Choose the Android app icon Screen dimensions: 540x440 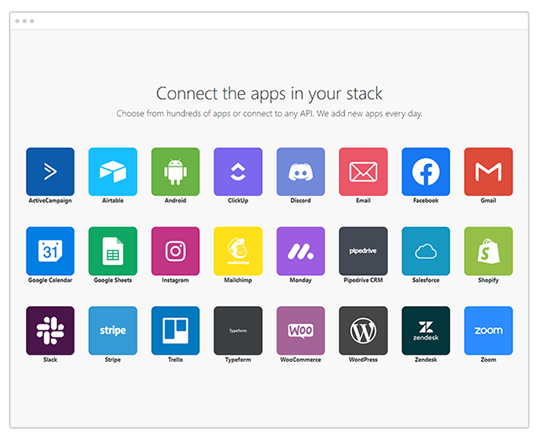175,172
